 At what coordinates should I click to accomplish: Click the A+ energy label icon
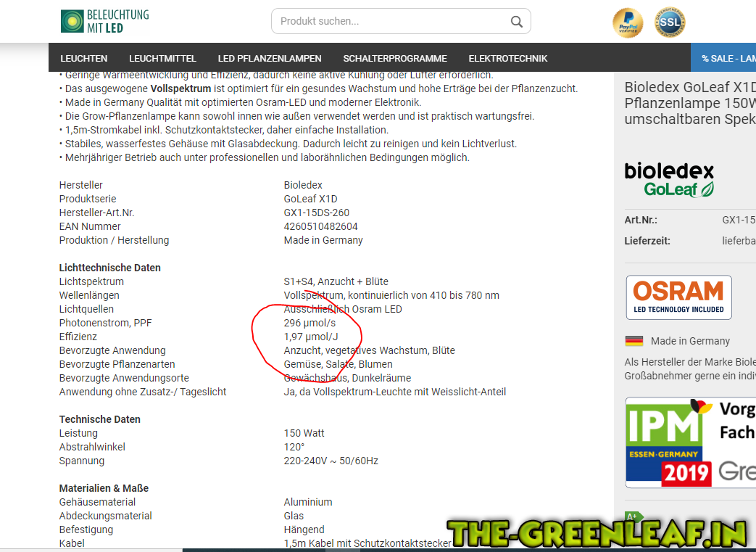pos(633,517)
